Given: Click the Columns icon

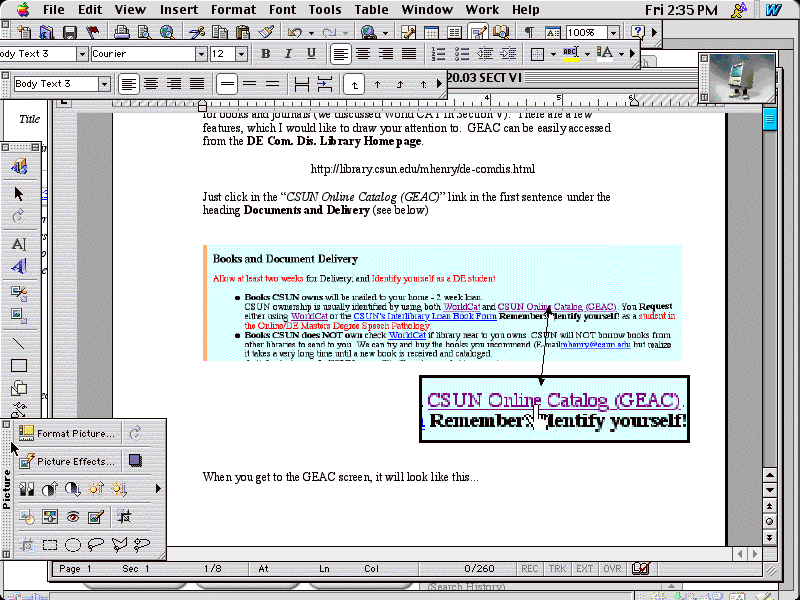Looking at the screenshot, I should (454, 33).
